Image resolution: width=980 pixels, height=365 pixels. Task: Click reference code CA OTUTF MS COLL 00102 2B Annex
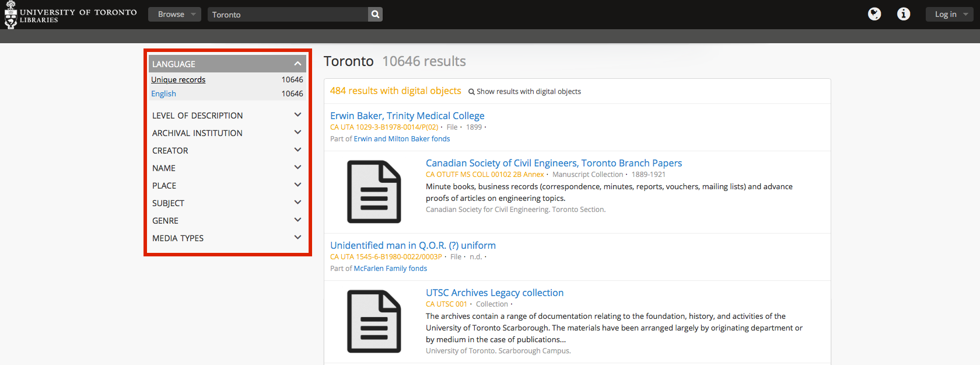point(485,175)
